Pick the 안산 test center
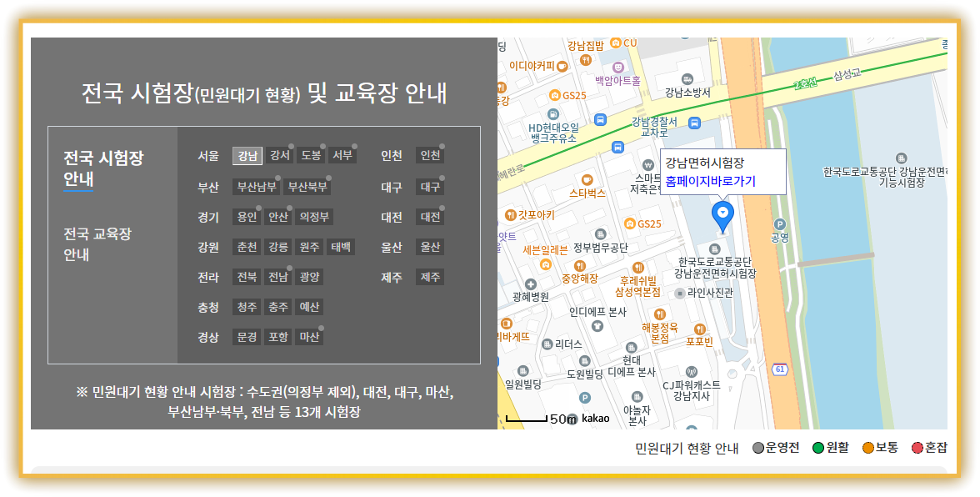The width and height of the screenshot is (980, 497). coord(278,217)
